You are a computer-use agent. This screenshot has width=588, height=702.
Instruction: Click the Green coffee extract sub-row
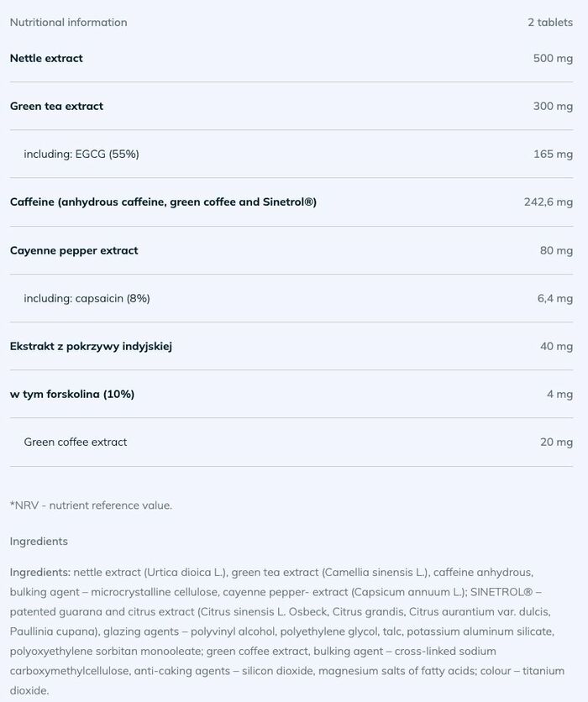click(76, 442)
